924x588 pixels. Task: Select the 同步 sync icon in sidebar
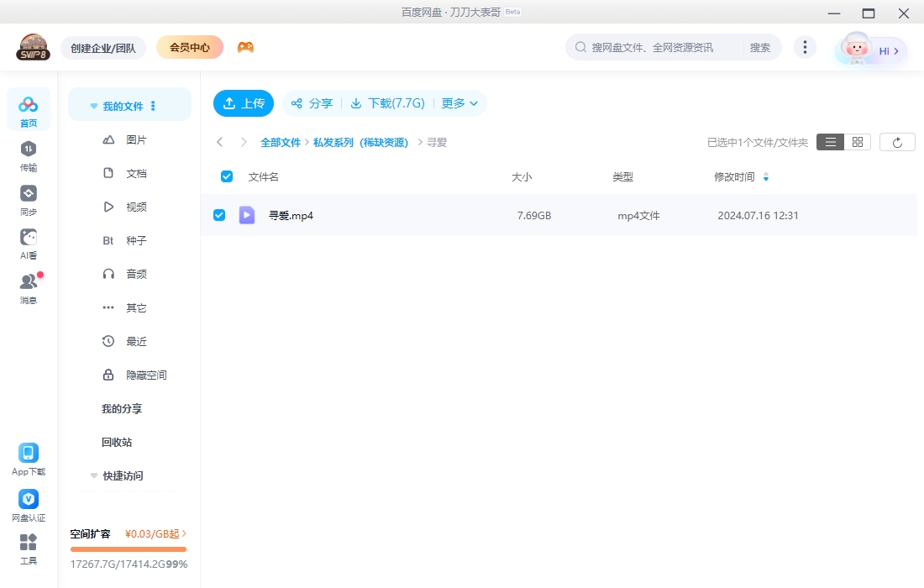coord(29,200)
